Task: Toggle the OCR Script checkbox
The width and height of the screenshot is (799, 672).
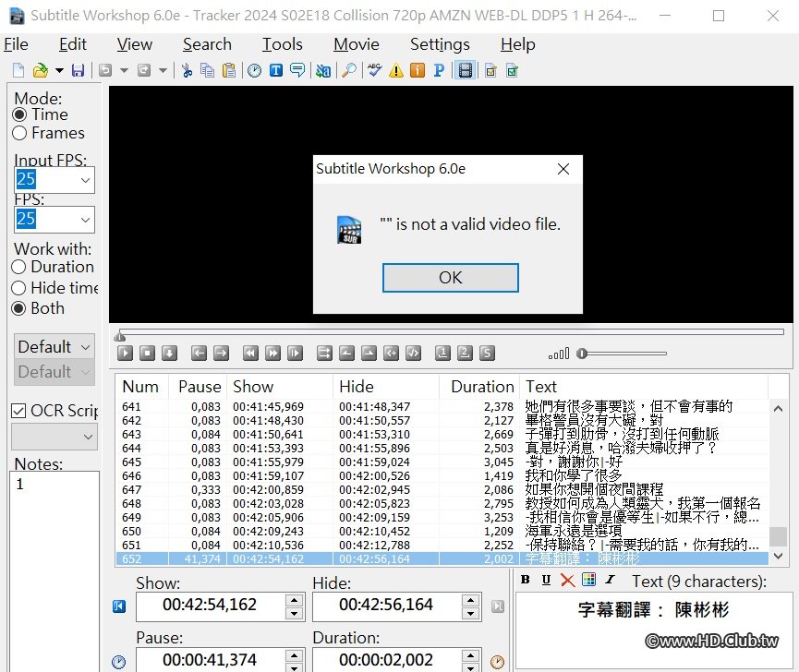Action: 18,411
